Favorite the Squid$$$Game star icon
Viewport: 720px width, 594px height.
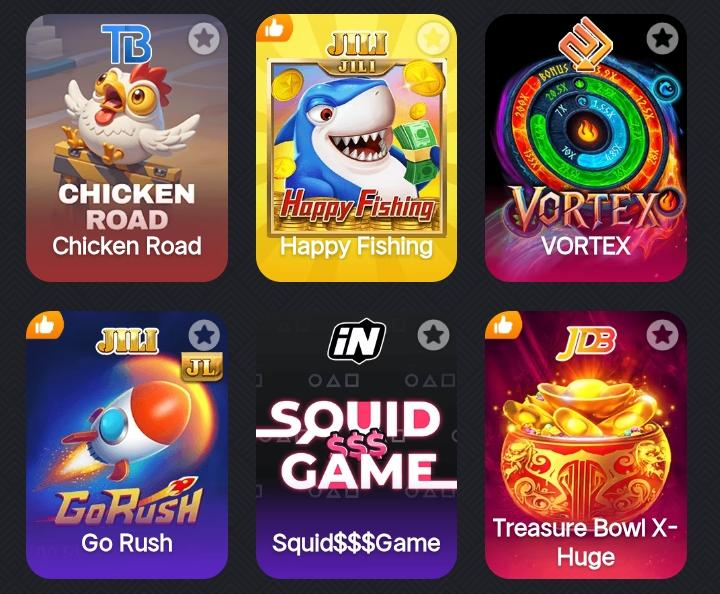pos(433,335)
